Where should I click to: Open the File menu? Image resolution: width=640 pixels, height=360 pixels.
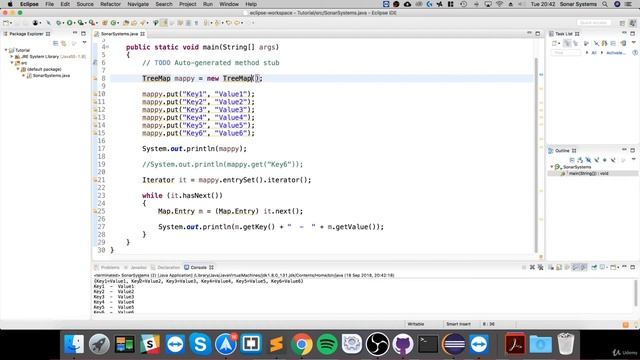click(x=49, y=4)
